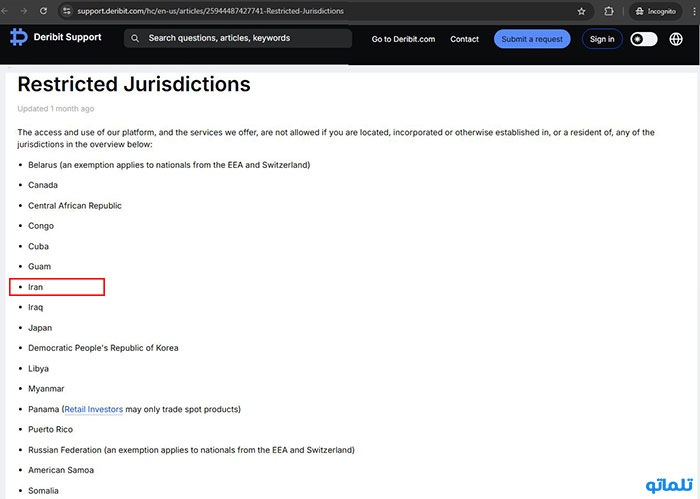Screen dimensions: 700x499
Task: Open Go to Deribit.com link
Action: pos(403,39)
